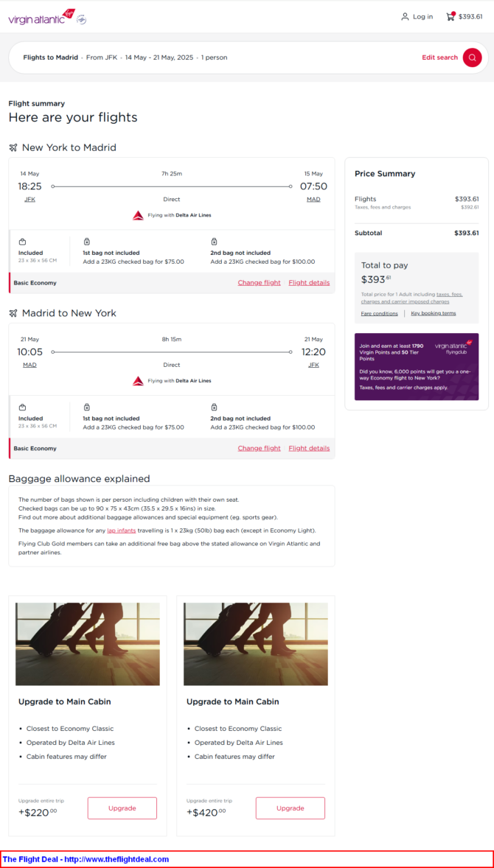Click the Delta Air Lines logo on outbound flight
The width and height of the screenshot is (494, 868).
pos(138,215)
